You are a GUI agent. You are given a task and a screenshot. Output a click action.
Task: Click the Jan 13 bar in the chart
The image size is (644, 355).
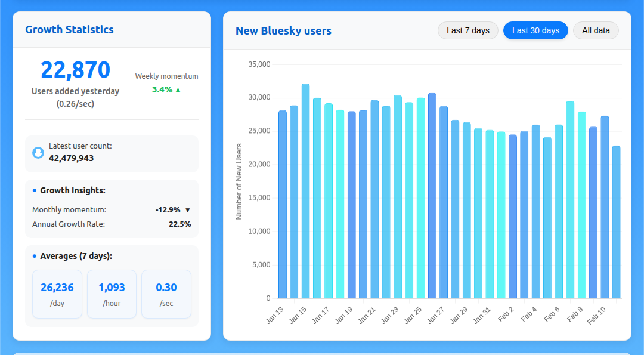[283, 204]
